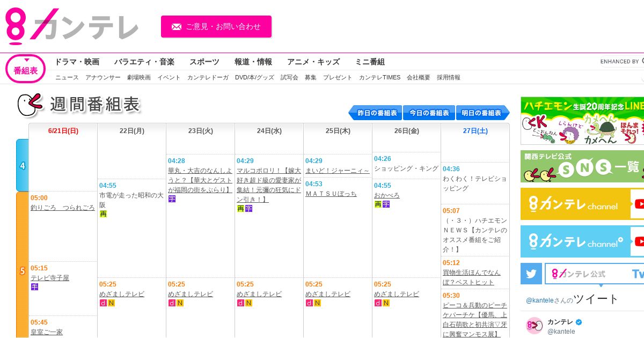
Task: Open the スポーツ menu
Action: (204, 62)
